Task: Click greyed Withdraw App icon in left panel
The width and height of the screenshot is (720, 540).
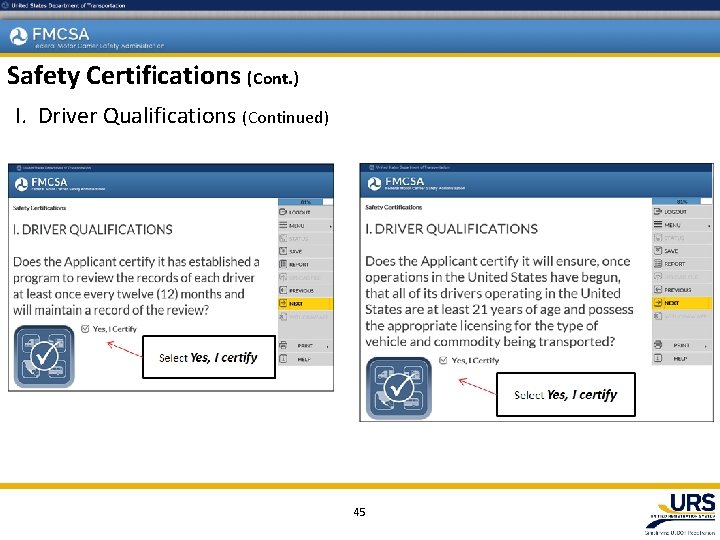Action: coord(283,316)
